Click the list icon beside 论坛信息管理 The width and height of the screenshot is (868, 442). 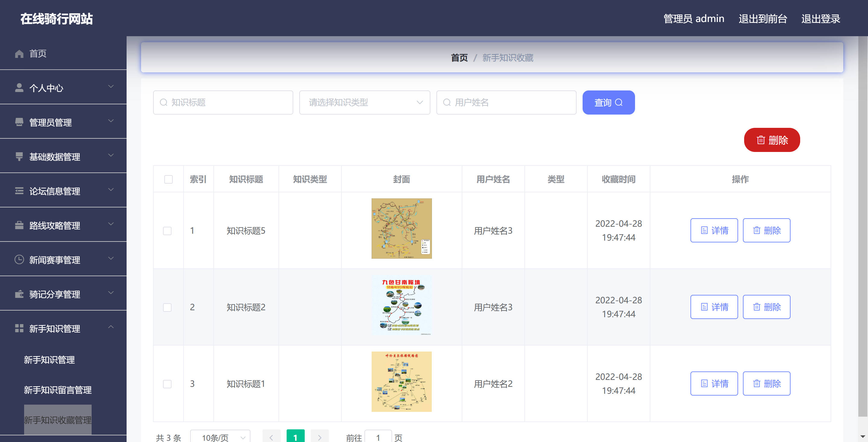click(x=19, y=191)
